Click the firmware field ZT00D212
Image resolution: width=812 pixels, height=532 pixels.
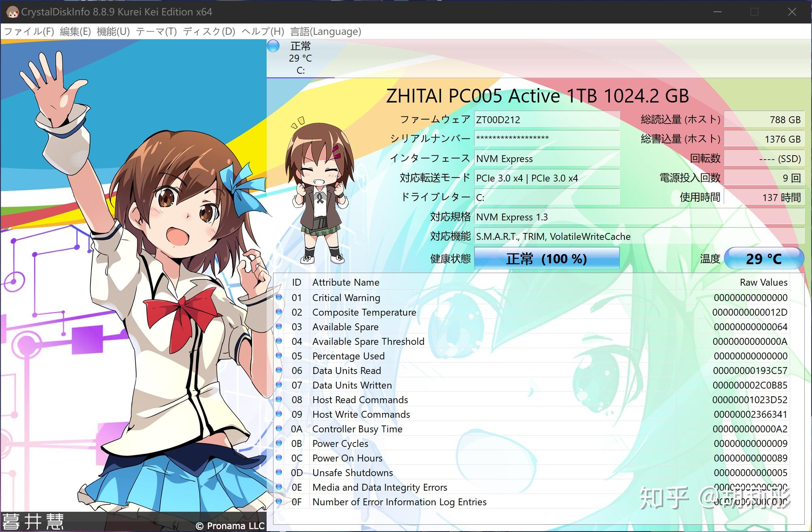pos(547,120)
